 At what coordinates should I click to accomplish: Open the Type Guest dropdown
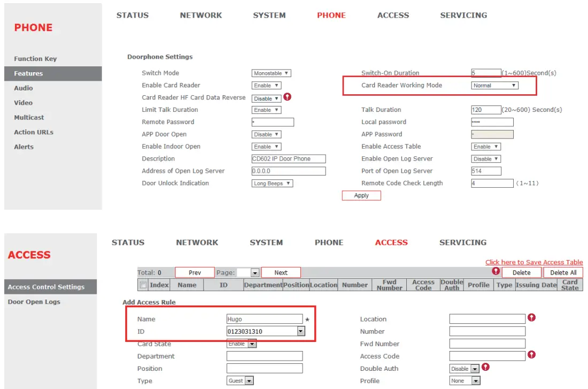tap(240, 381)
